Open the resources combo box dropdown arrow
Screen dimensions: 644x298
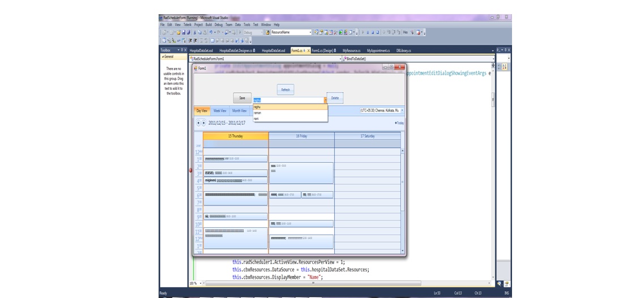click(x=325, y=100)
